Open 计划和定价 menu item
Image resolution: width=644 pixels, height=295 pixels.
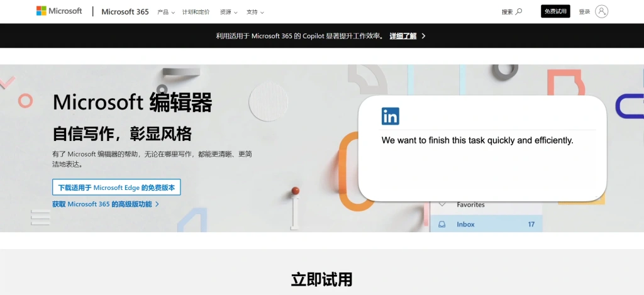pos(196,12)
